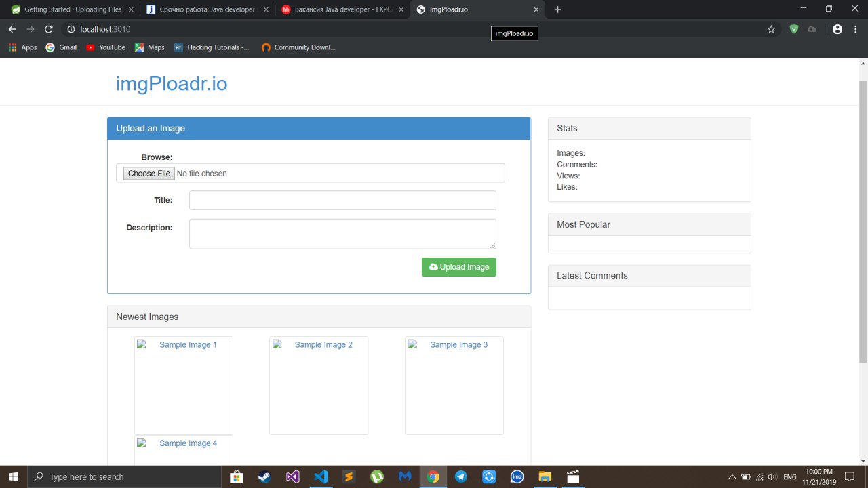Open Telegram from the taskbar
Screen dimensions: 868x488
pyautogui.click(x=461, y=476)
